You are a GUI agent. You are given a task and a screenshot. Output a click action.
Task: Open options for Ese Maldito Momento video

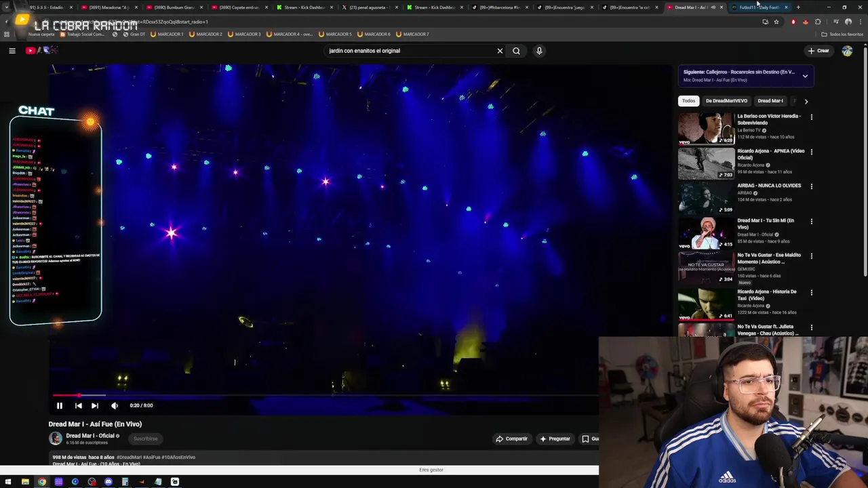click(811, 256)
